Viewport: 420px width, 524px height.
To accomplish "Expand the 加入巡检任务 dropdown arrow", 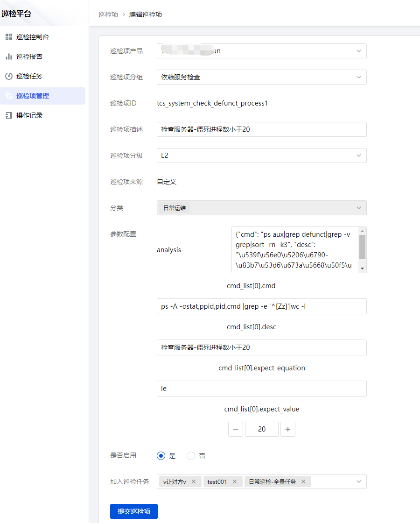I will [x=358, y=482].
